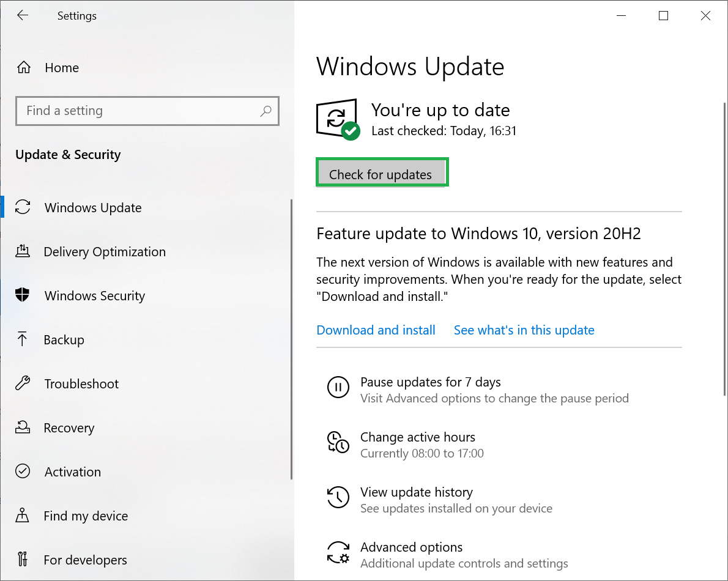
Task: Click the 'You're up to date' text
Action: pos(440,111)
